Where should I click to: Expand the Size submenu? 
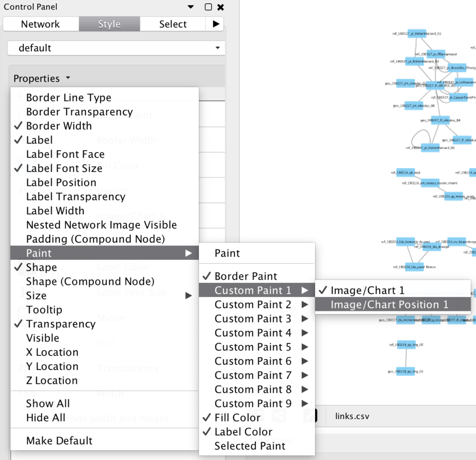(105, 296)
